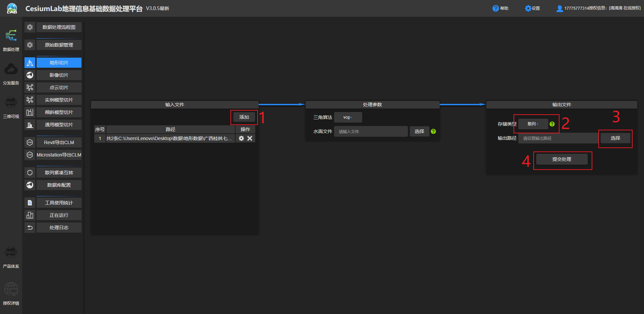Open 数据库配置 menu item
The height and width of the screenshot is (314, 644).
tap(59, 185)
